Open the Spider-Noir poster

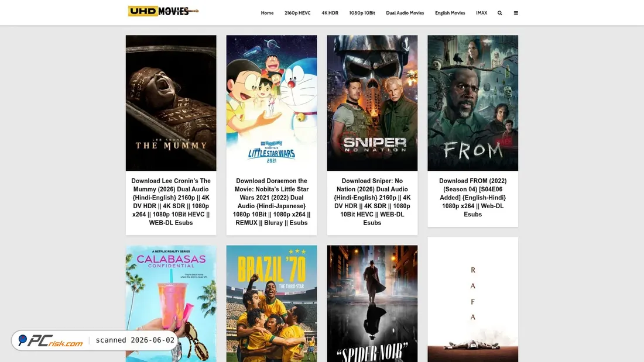coord(372,304)
